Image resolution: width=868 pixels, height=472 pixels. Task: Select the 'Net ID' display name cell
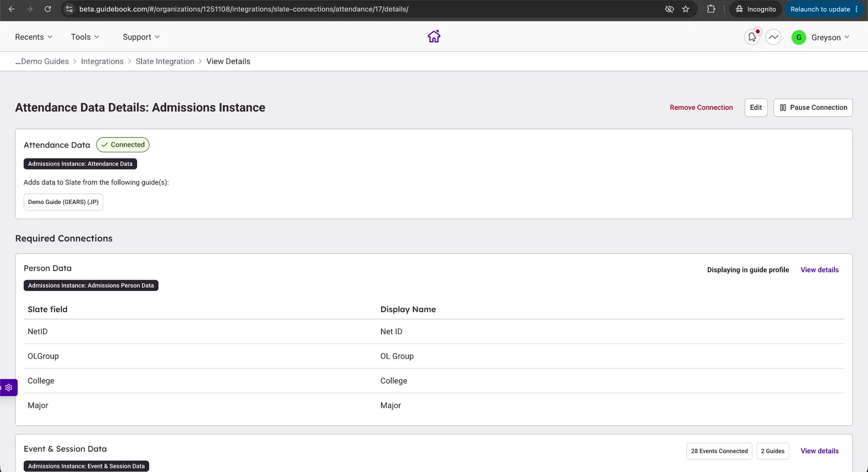pyautogui.click(x=391, y=331)
